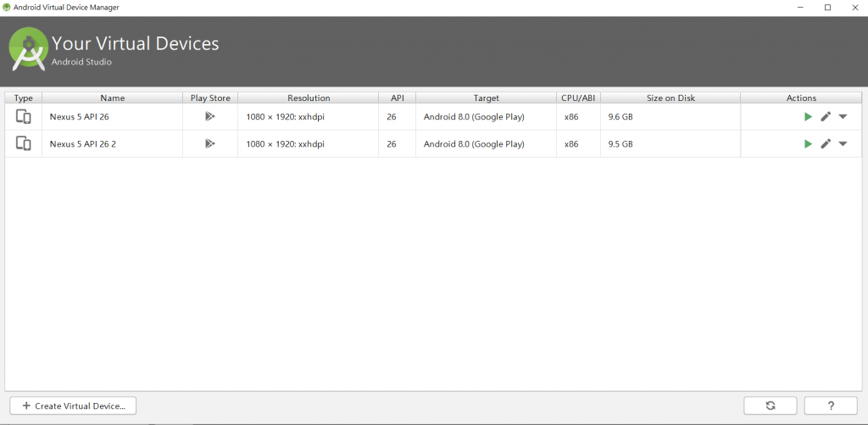Open help with the question mark button
Viewport: 868px width, 425px height.
tap(831, 405)
